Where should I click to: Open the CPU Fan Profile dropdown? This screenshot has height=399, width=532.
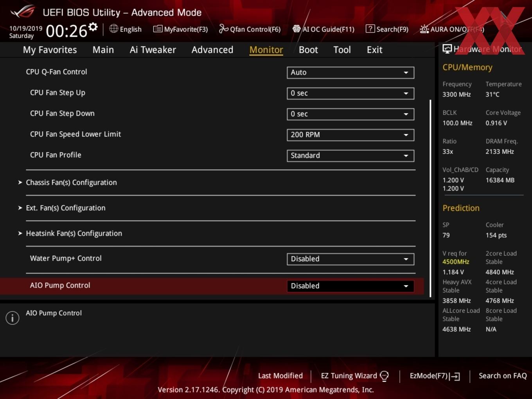tap(350, 155)
